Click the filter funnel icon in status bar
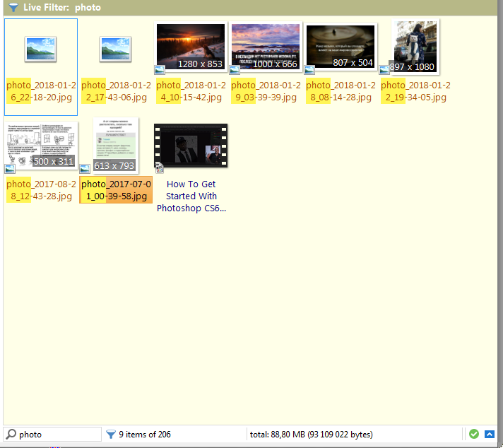 [110, 434]
